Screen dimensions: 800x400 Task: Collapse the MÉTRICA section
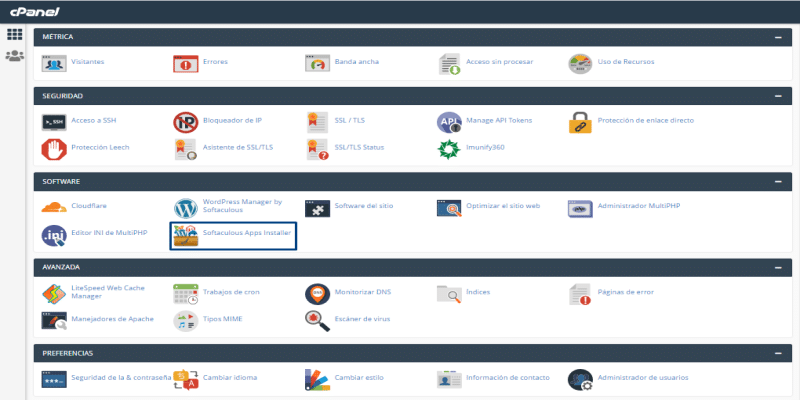tap(778, 37)
